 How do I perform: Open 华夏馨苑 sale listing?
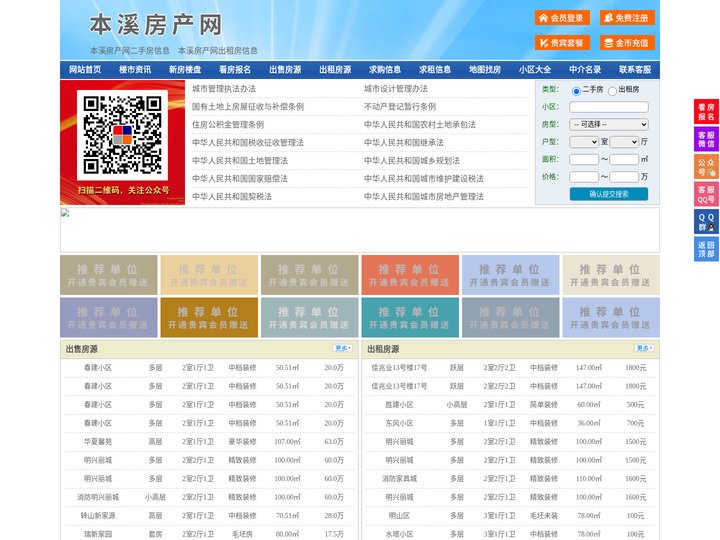click(x=98, y=441)
